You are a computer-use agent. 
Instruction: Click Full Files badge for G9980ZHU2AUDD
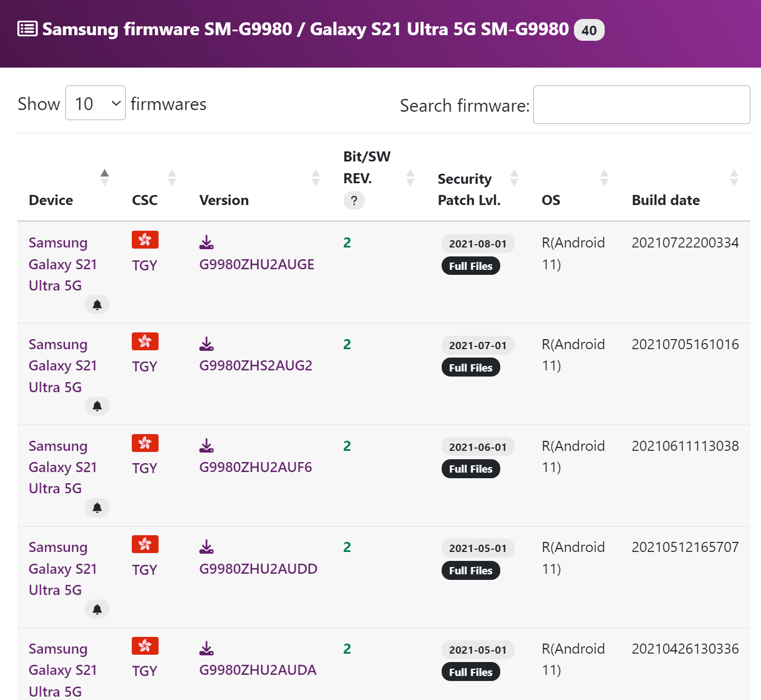click(471, 570)
